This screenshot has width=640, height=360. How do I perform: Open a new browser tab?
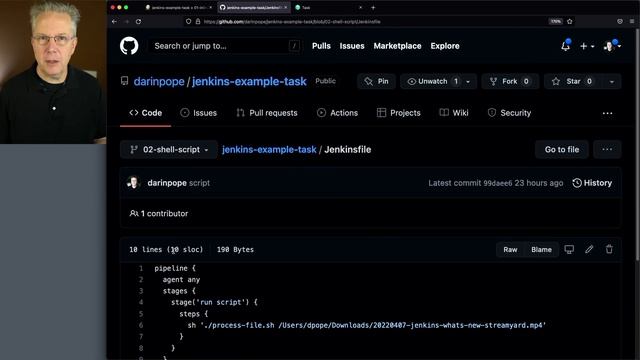click(x=373, y=7)
